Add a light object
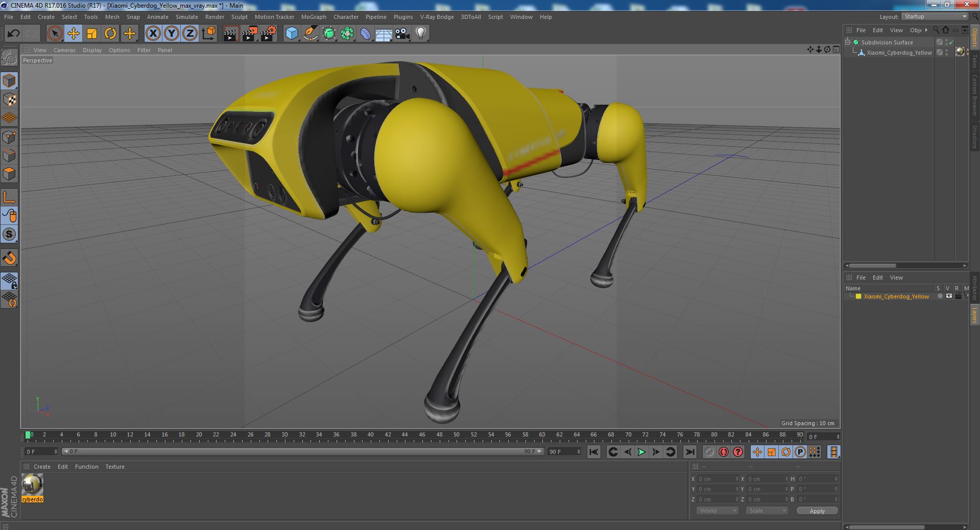 (420, 34)
